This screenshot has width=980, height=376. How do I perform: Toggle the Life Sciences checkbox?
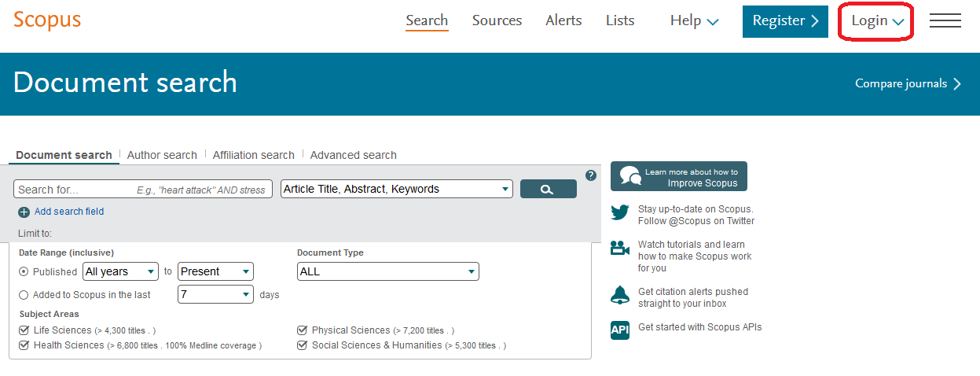pyautogui.click(x=24, y=330)
